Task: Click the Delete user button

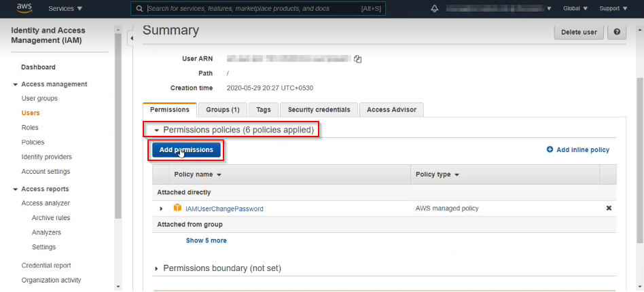Action: pyautogui.click(x=579, y=32)
